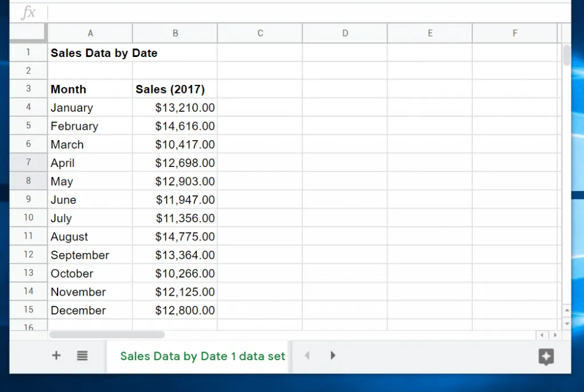Click the Explore star icon bottom right
The width and height of the screenshot is (584, 392).
546,357
